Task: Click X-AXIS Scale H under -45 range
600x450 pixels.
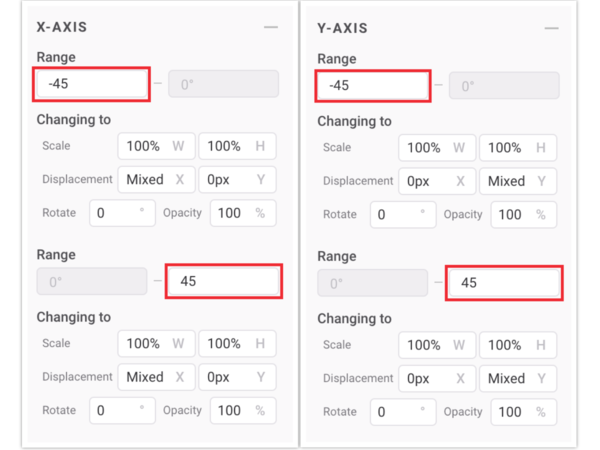Action: tap(236, 146)
